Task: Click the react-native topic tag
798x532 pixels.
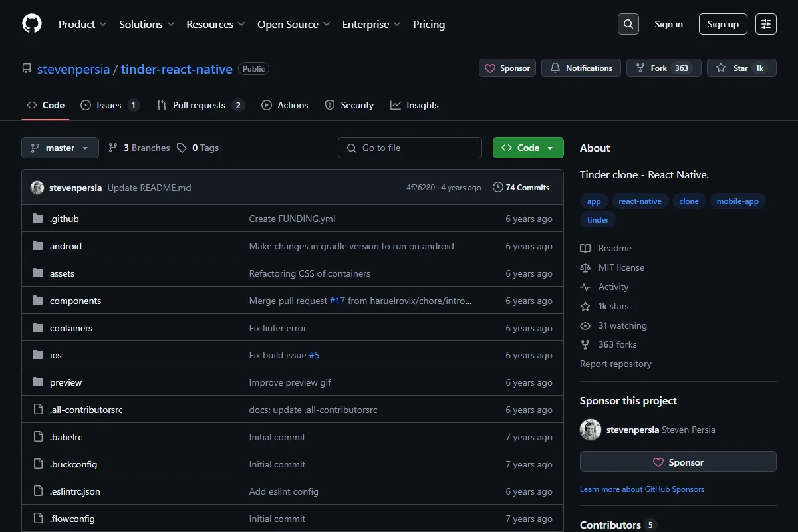Action: 640,201
